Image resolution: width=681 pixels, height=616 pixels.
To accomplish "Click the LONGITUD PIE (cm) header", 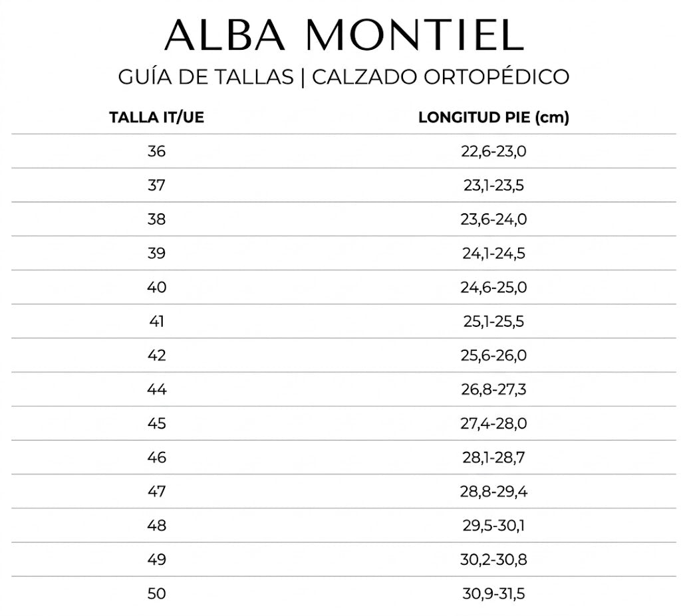I will 493,118.
